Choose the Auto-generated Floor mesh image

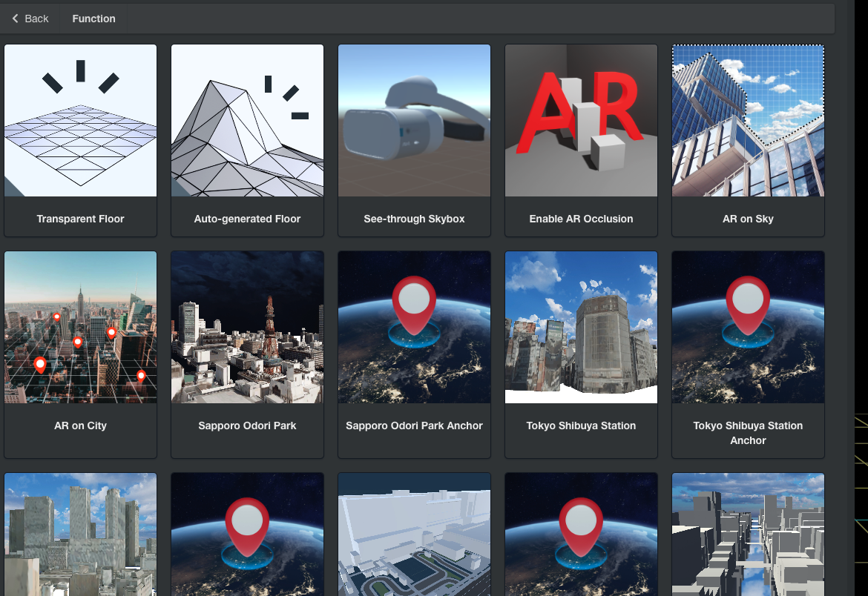click(248, 121)
